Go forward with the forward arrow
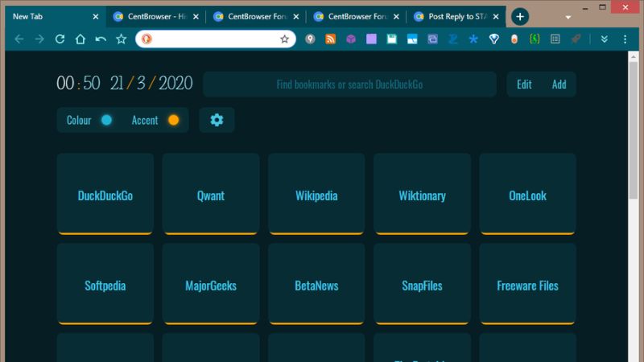This screenshot has height=362, width=644. coord(39,39)
